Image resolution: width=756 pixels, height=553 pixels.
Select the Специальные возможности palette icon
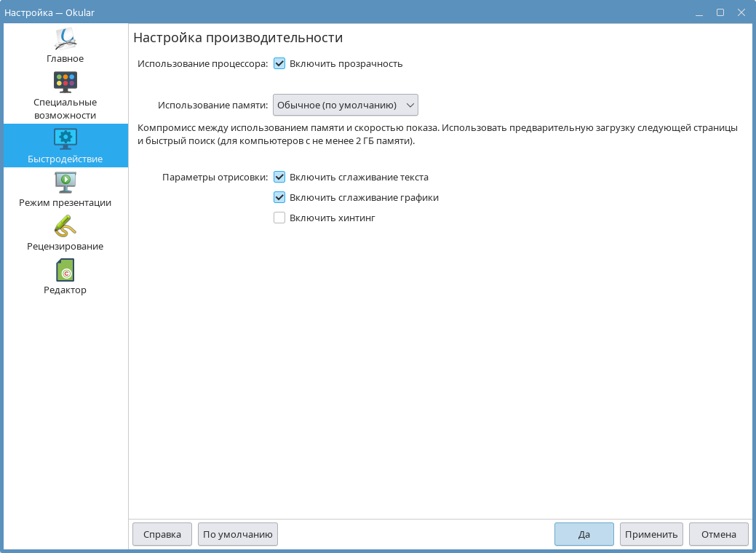(65, 81)
